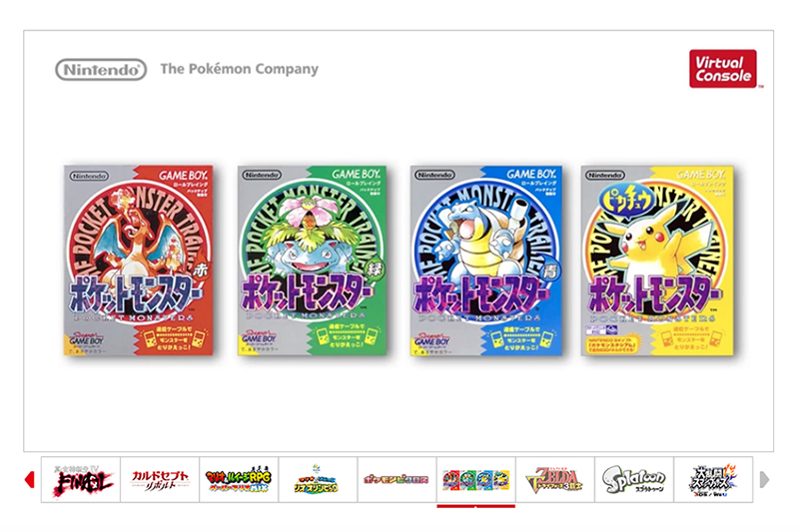Click the red left carousel arrow

coord(30,479)
